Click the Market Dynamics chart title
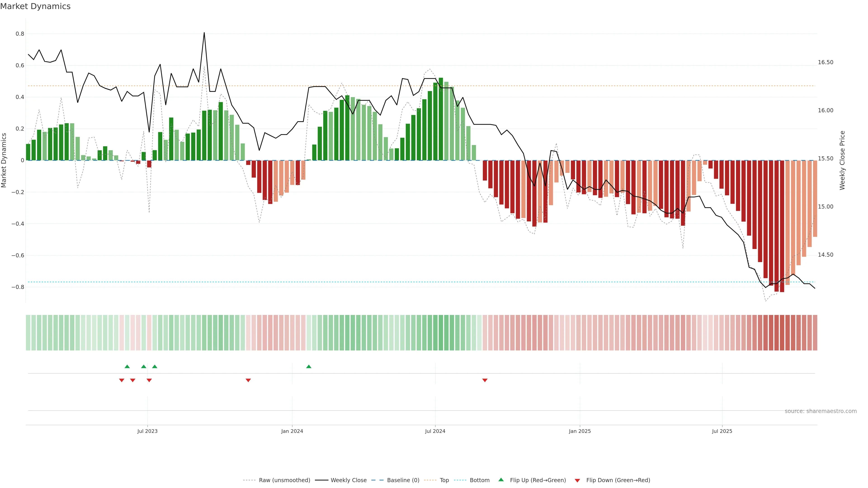The height and width of the screenshot is (488, 868). 35,6
